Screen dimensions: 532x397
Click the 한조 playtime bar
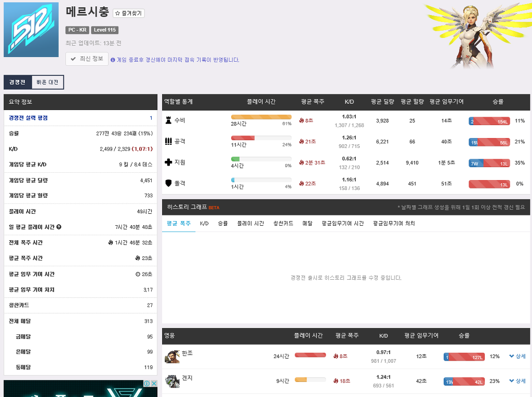point(310,355)
